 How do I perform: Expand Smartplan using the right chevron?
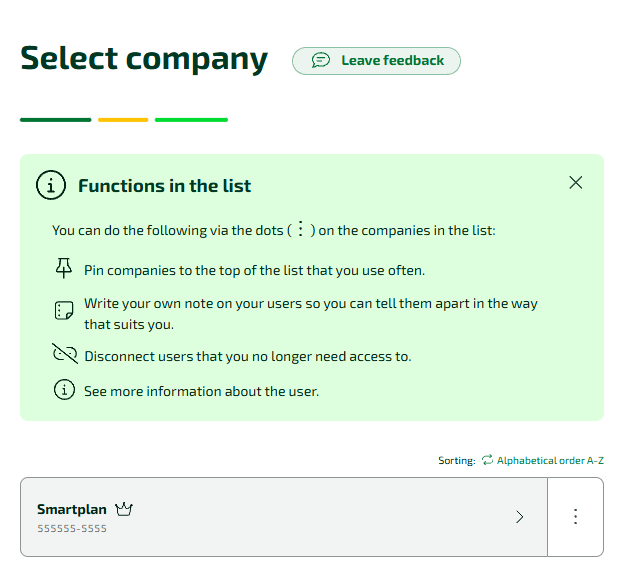click(519, 516)
